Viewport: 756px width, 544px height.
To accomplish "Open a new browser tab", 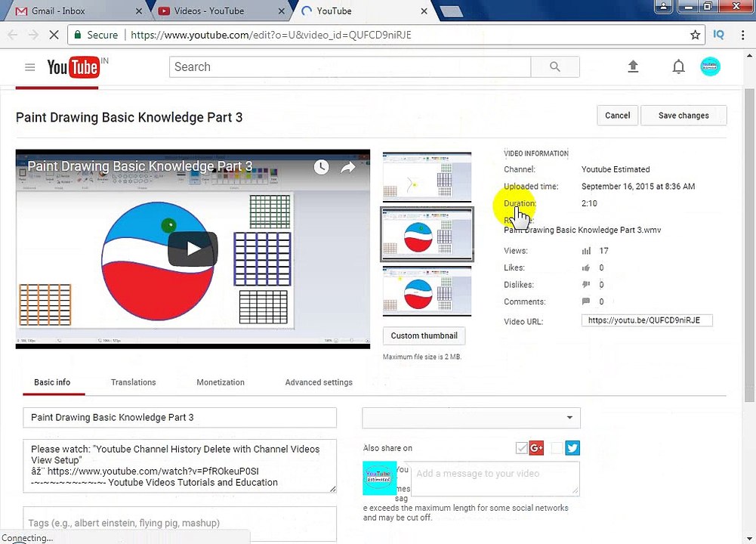I will pos(452,11).
